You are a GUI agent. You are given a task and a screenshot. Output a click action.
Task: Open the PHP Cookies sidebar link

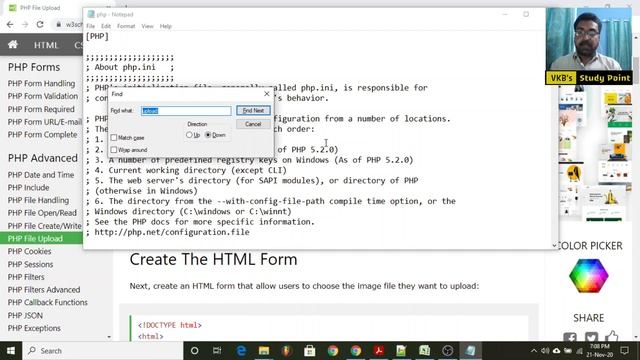coord(29,251)
